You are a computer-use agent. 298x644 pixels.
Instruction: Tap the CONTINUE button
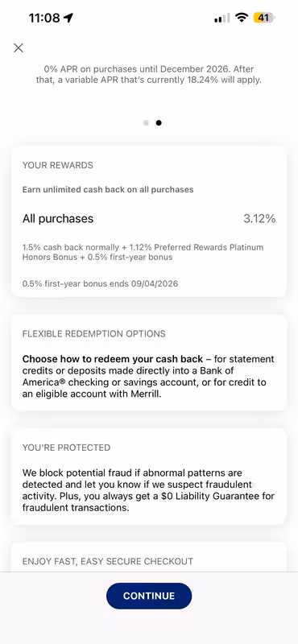pyautogui.click(x=149, y=596)
